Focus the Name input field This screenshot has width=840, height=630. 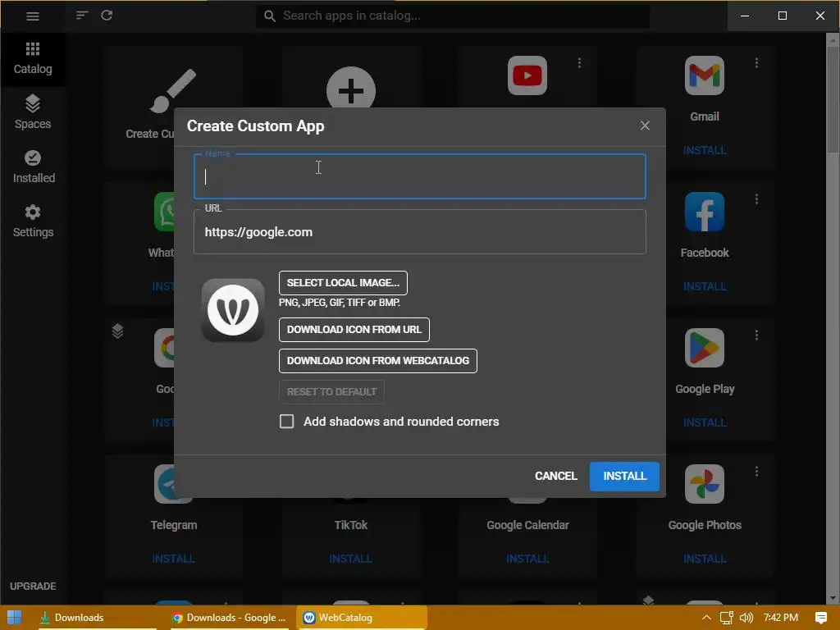click(x=419, y=176)
